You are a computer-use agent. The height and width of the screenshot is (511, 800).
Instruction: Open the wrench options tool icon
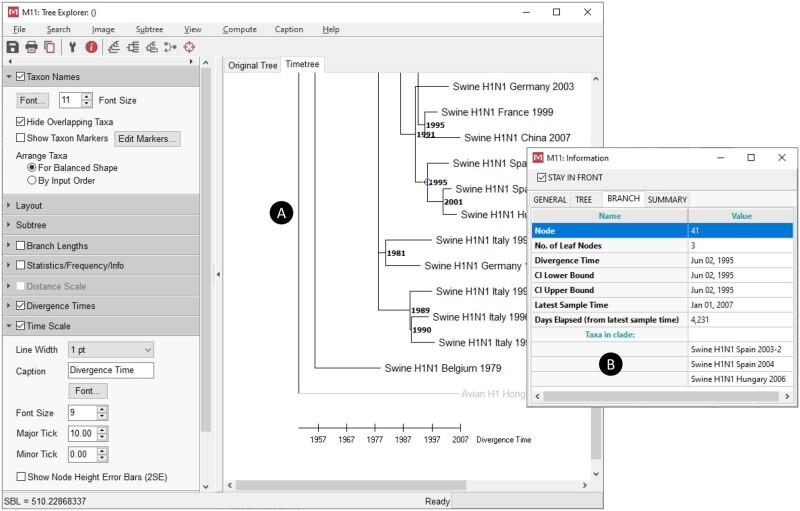(x=72, y=47)
